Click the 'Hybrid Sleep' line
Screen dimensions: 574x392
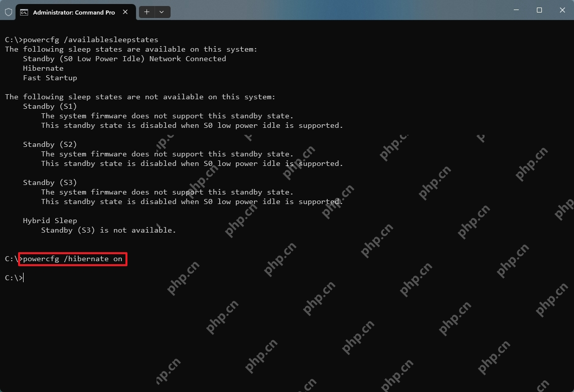(50, 220)
